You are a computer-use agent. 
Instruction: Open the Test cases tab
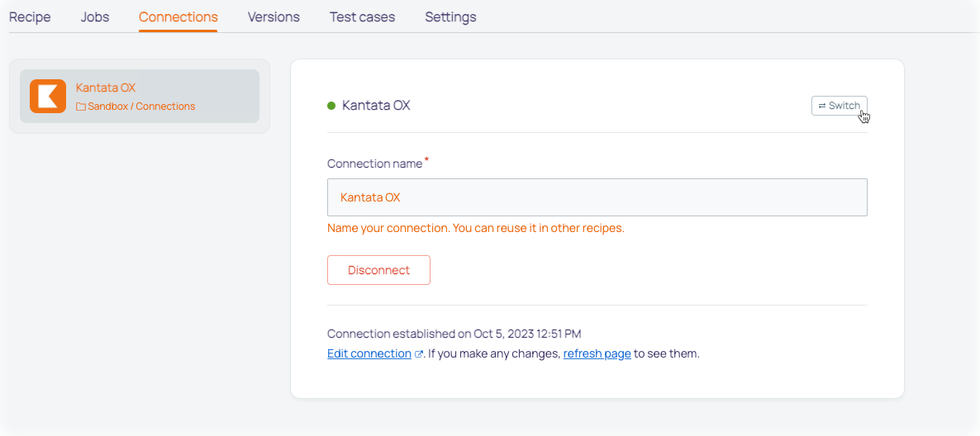click(x=363, y=17)
